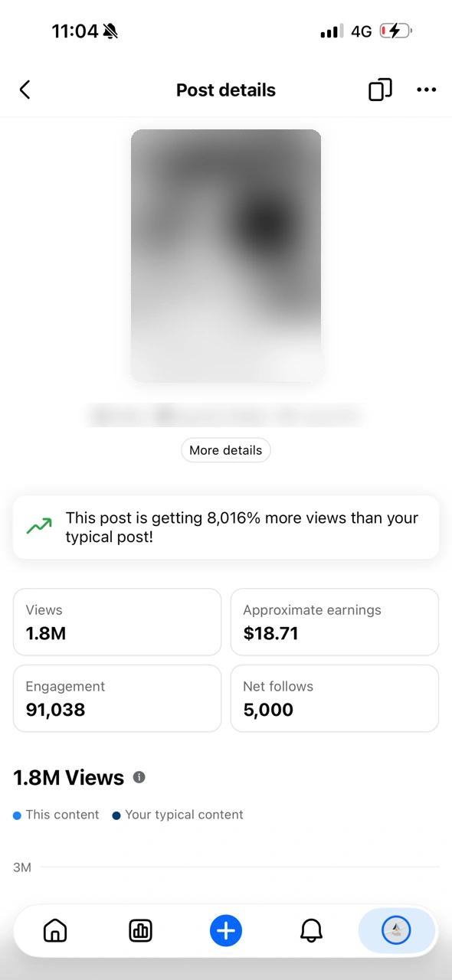Tap the 8,016% more views banner
452x980 pixels.
click(x=226, y=527)
